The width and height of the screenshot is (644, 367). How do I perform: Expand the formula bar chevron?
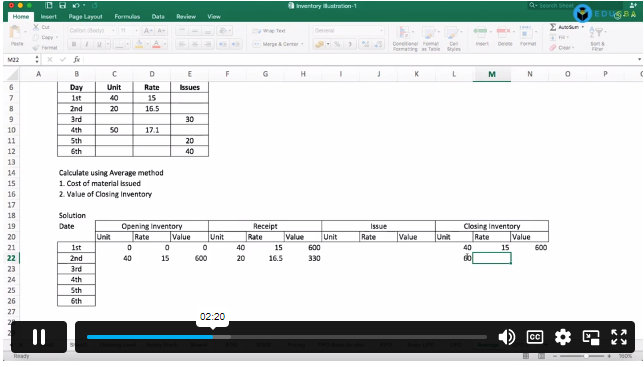click(x=639, y=60)
